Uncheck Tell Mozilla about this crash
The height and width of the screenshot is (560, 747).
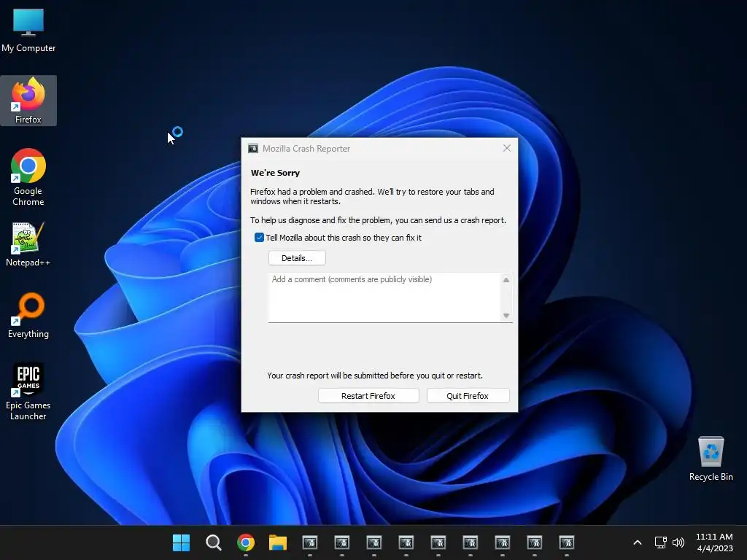pyautogui.click(x=259, y=238)
